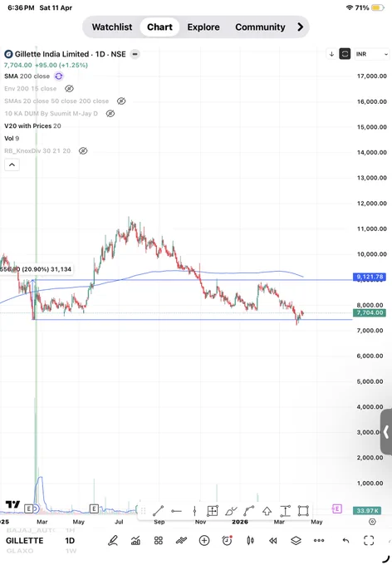The height and width of the screenshot is (565, 392).
Task: Show more tabs with right chevron
Action: pos(300,27)
